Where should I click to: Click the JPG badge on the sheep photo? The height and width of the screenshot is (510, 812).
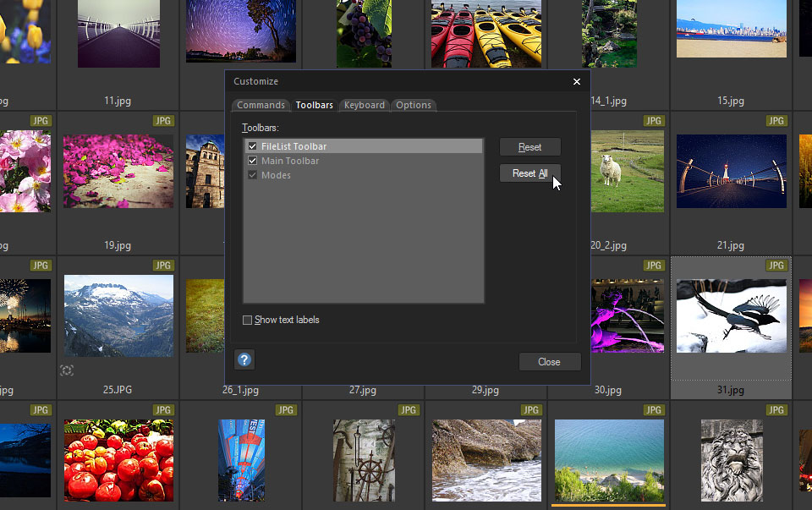(x=654, y=121)
